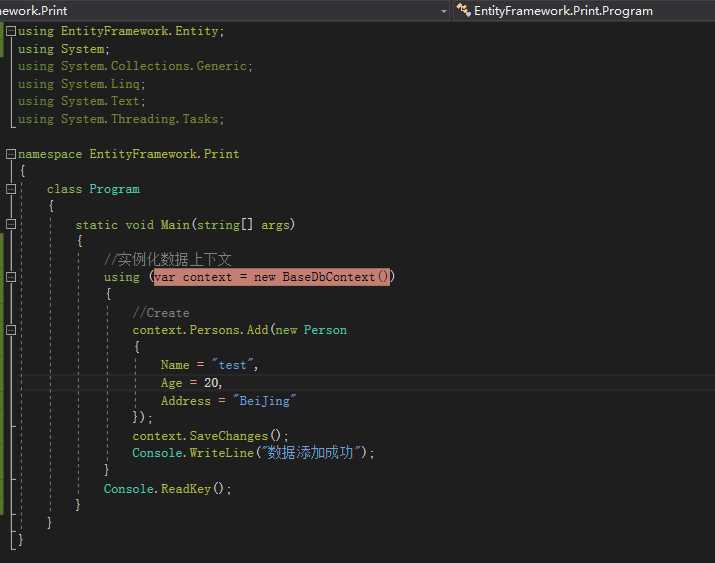Click the highlighted var context declaration
The height and width of the screenshot is (563, 715).
click(272, 277)
